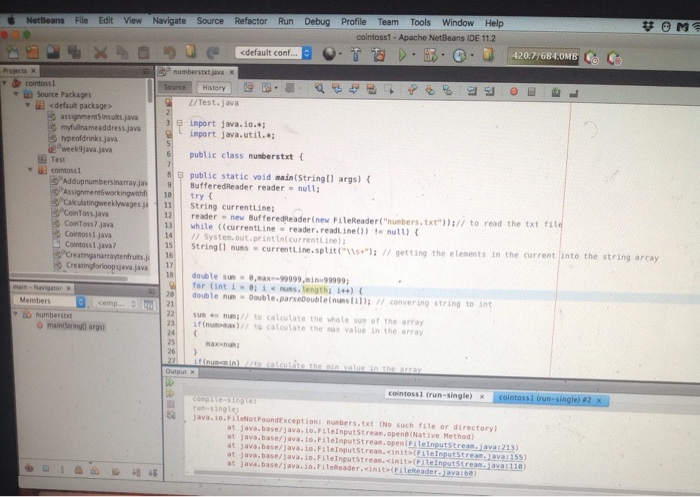Image resolution: width=700 pixels, height=497 pixels.
Task: Open the Tools menu
Action: 420,22
